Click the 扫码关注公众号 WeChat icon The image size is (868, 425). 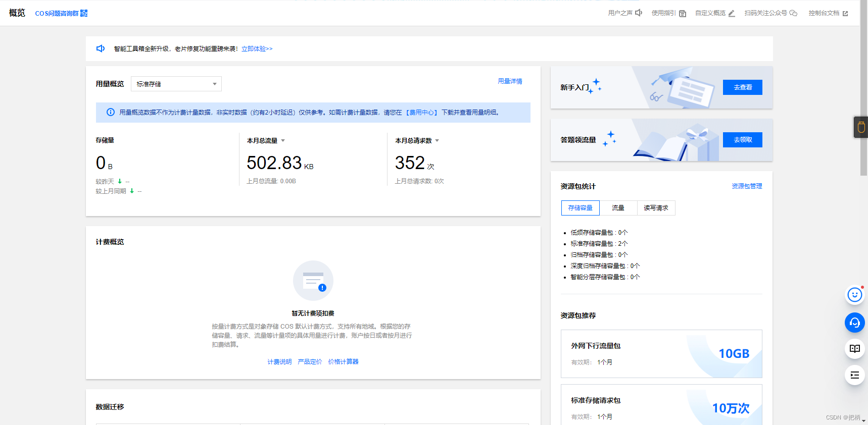click(793, 13)
